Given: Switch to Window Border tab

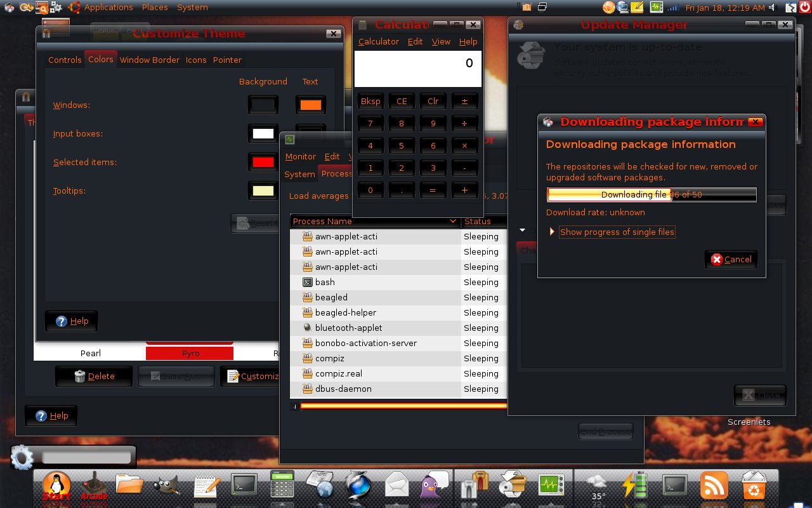Looking at the screenshot, I should (x=150, y=60).
